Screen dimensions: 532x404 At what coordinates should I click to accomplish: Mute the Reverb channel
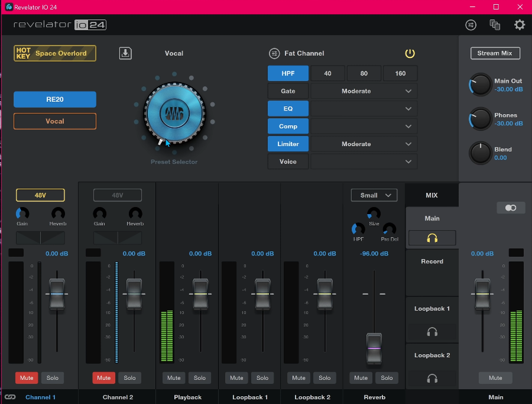point(361,378)
